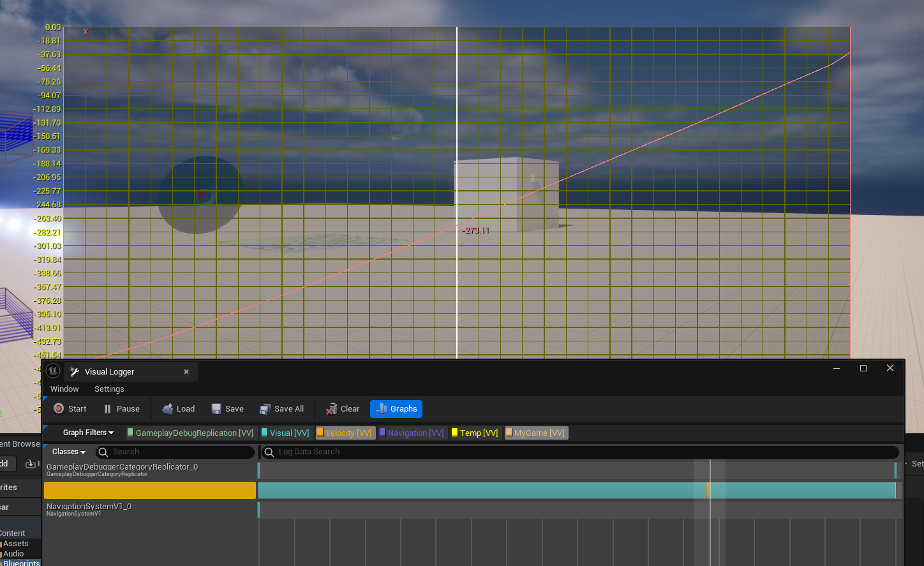
Task: Minimize the Visual Logger window
Action: (837, 368)
